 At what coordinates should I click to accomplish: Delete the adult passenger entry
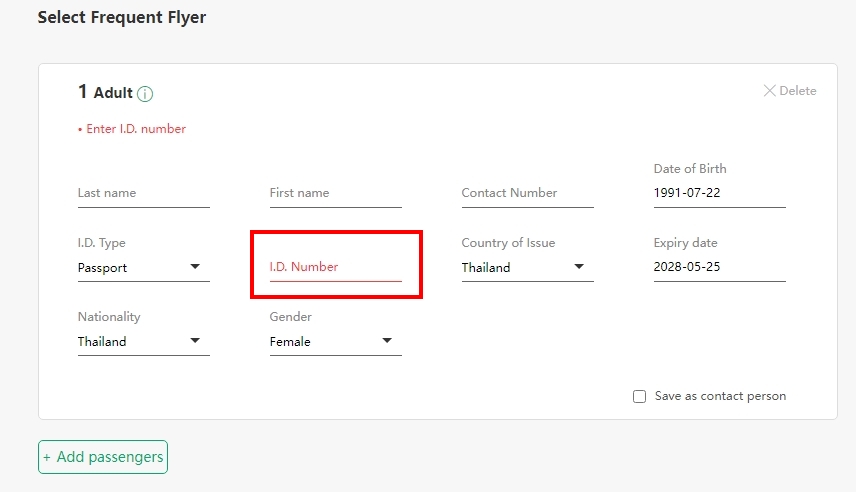click(789, 91)
